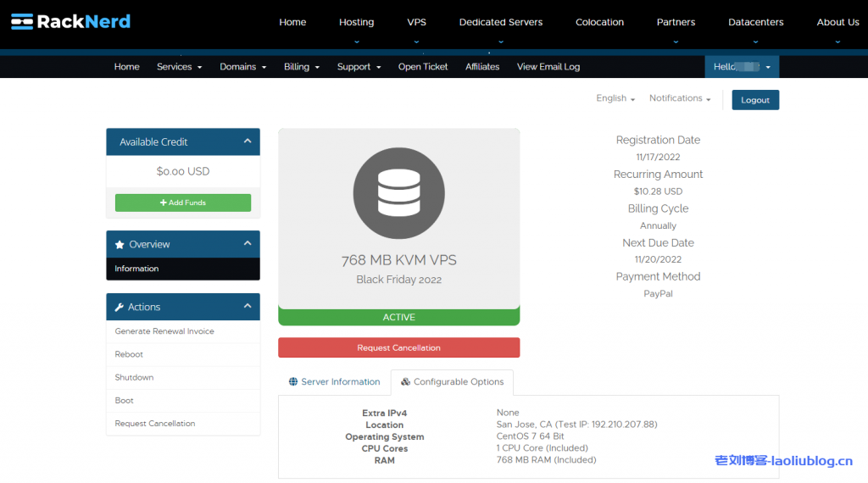Viewport: 868px width, 483px height.
Task: Log out using the Logout button
Action: point(754,100)
